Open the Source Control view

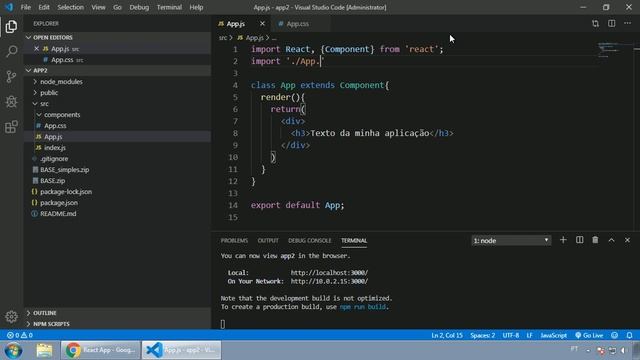coord(11,76)
